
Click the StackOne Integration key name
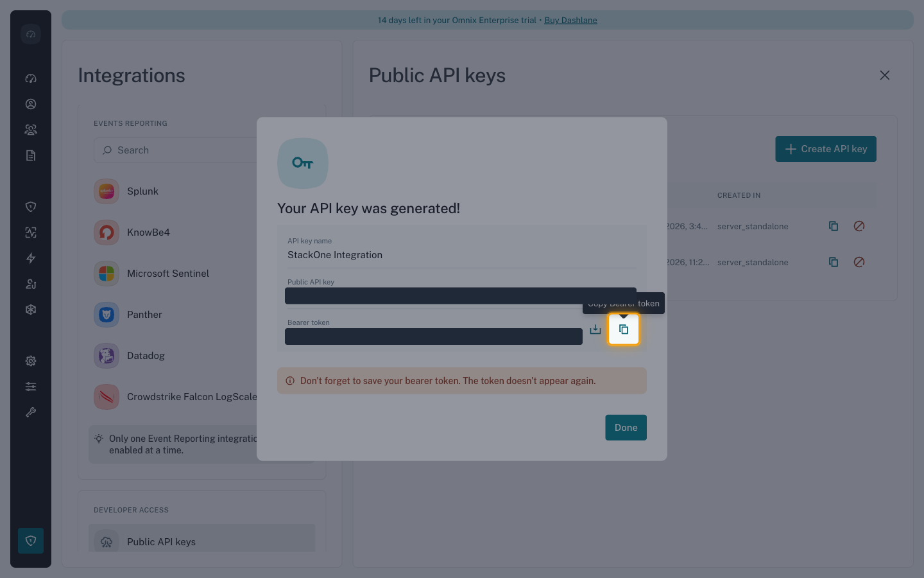(335, 255)
